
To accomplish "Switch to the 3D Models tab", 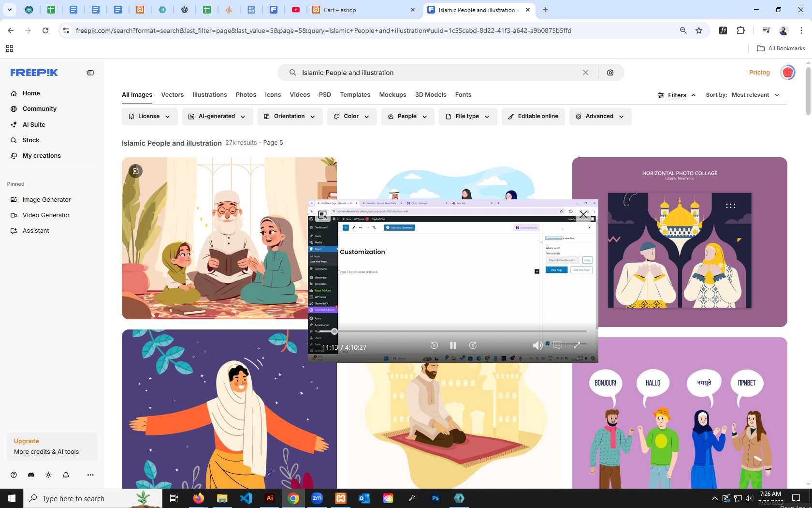I will tap(431, 95).
